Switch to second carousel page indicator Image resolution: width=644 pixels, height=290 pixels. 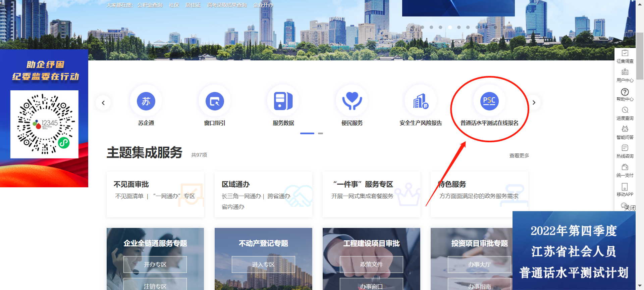pos(320,134)
